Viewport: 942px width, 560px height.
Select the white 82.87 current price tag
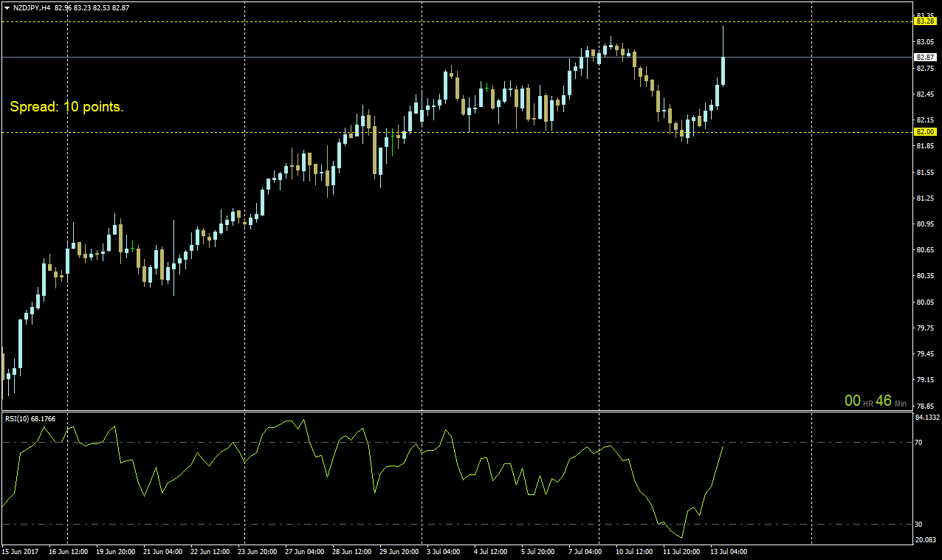(926, 57)
